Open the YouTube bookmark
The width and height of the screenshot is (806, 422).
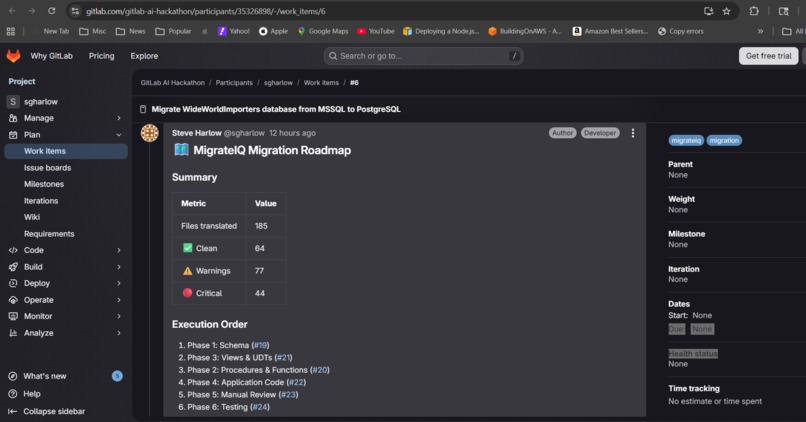click(x=376, y=31)
